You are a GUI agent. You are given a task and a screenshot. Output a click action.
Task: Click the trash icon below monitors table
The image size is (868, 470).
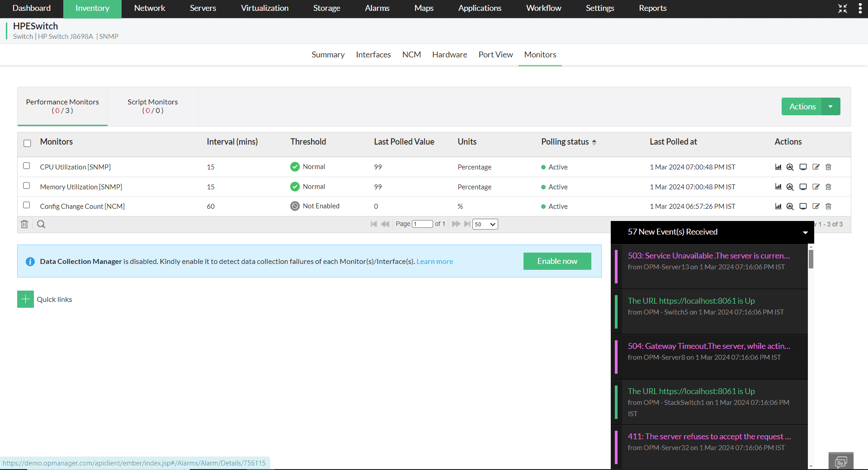tap(24, 224)
